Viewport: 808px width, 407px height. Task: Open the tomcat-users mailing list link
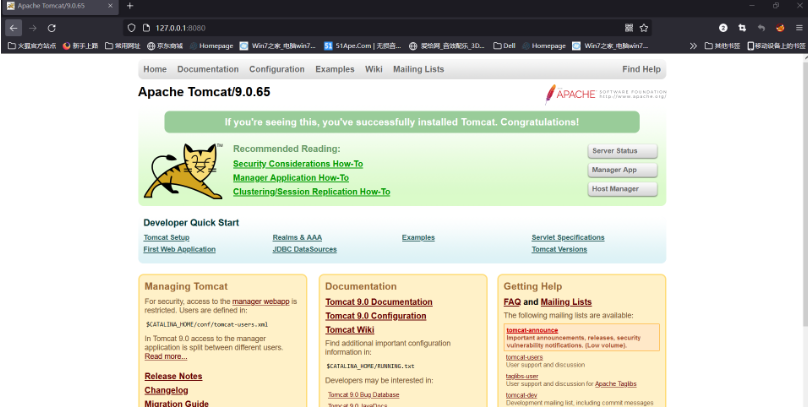click(524, 357)
